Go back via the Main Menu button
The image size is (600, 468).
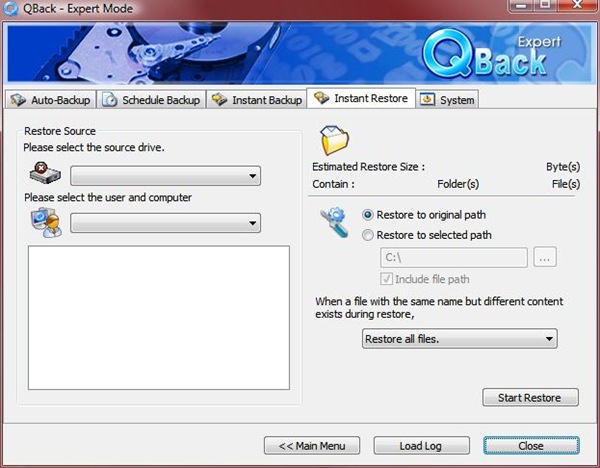tap(311, 445)
